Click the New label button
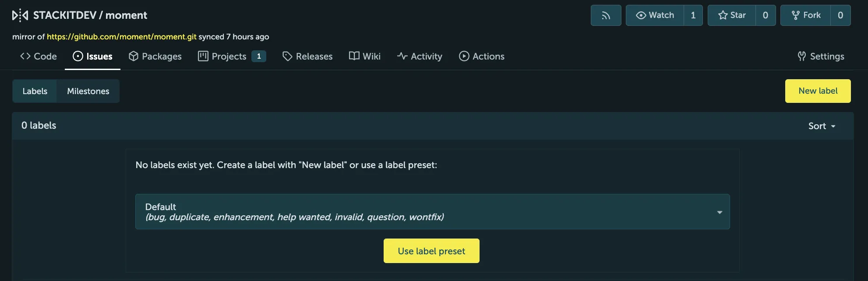The height and width of the screenshot is (281, 868). pyautogui.click(x=818, y=91)
